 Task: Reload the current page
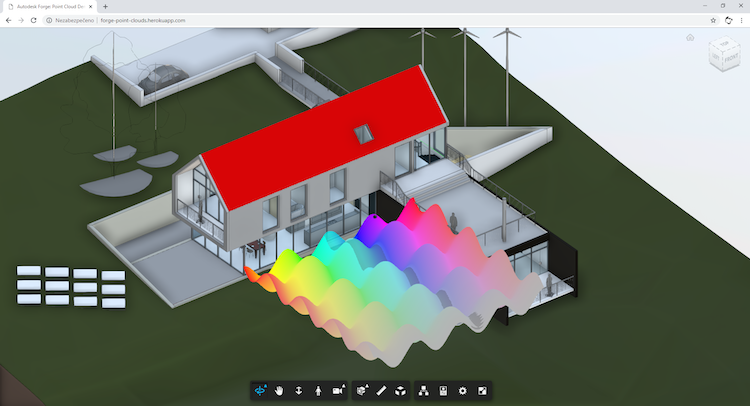[33, 20]
